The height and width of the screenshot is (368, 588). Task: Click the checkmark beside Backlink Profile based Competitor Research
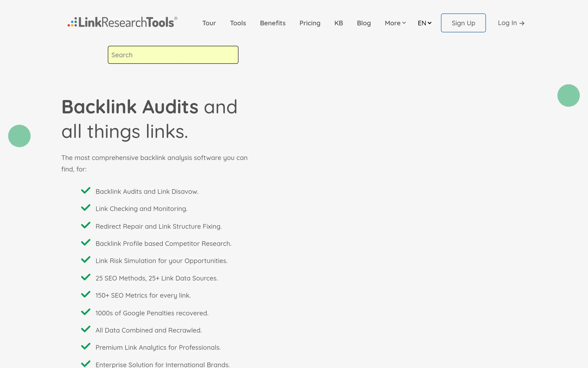tap(86, 242)
